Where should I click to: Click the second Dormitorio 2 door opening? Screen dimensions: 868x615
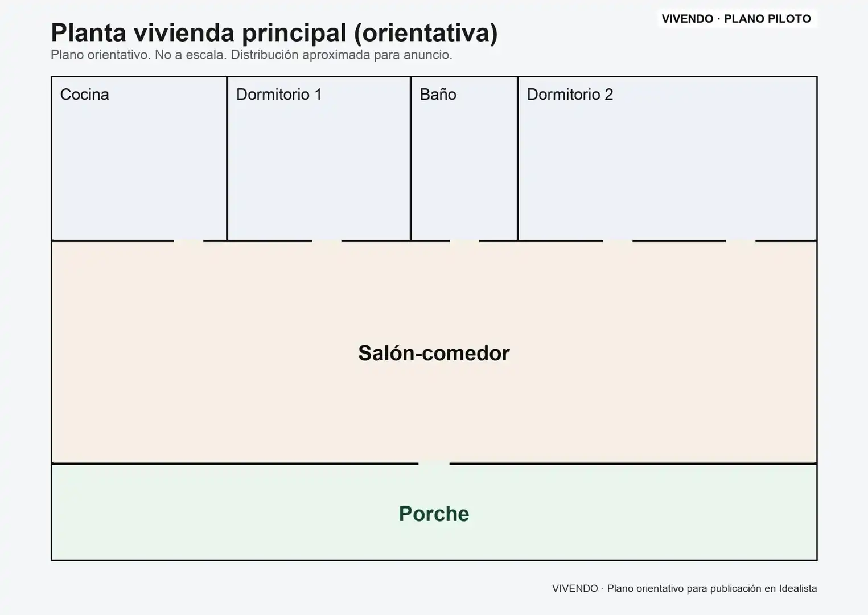741,241
